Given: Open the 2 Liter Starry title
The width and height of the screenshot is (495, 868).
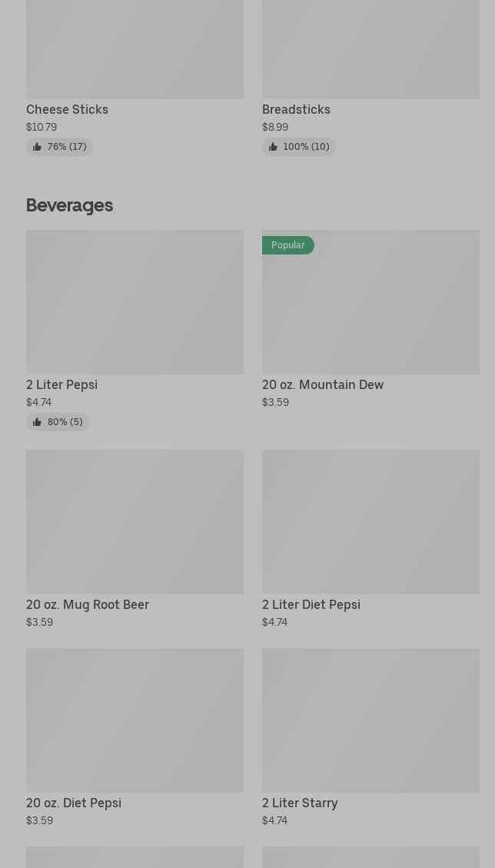Looking at the screenshot, I should (300, 803).
